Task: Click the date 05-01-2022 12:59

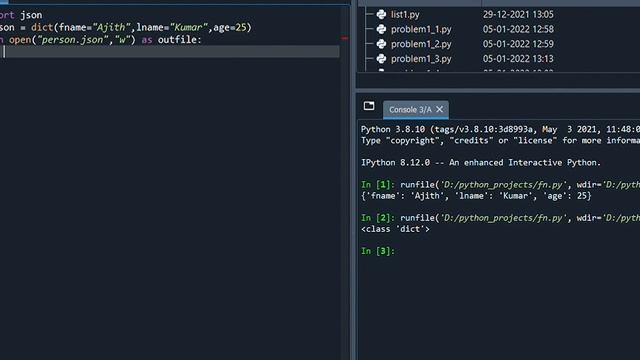Action: (x=518, y=44)
